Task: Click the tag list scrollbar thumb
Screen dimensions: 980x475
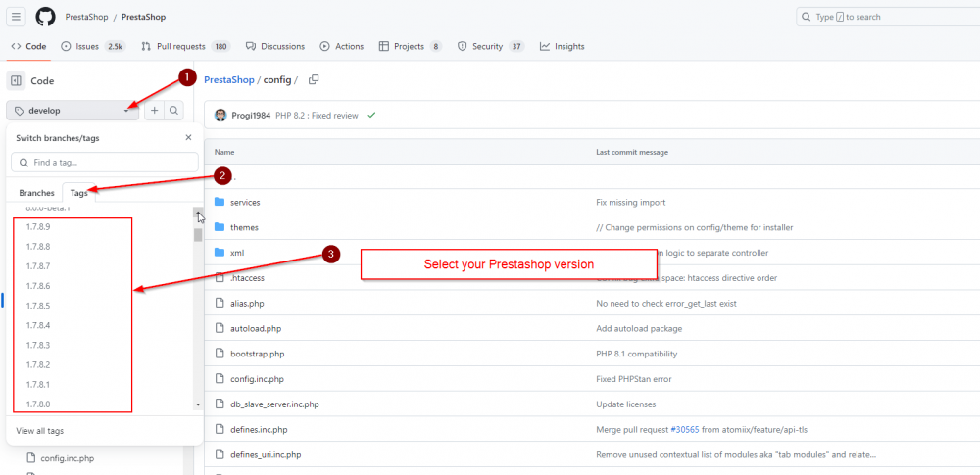Action: tap(198, 235)
